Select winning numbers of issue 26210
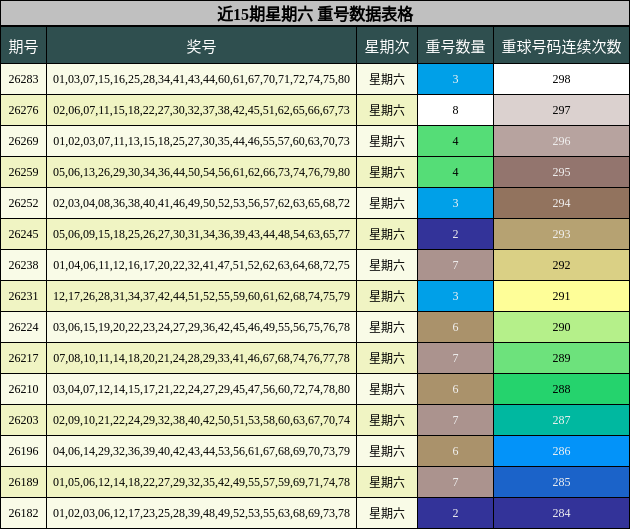 (201, 389)
